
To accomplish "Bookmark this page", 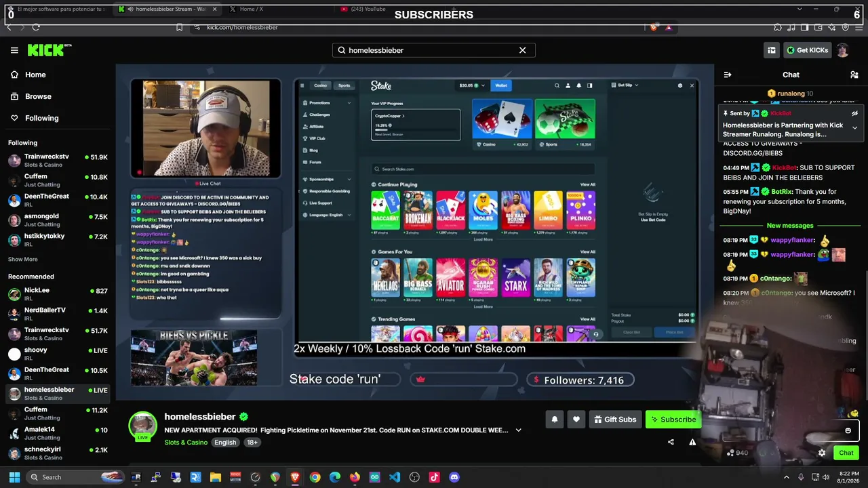I will [x=179, y=27].
